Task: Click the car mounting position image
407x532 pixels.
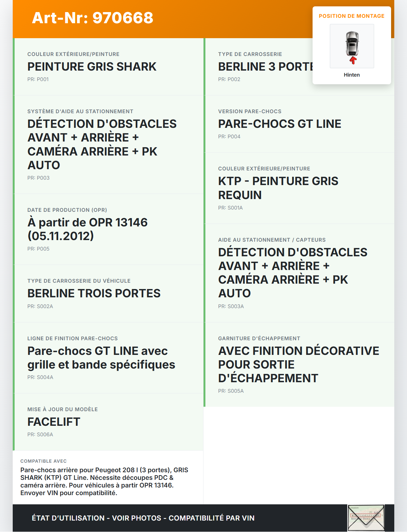Action: click(352, 44)
